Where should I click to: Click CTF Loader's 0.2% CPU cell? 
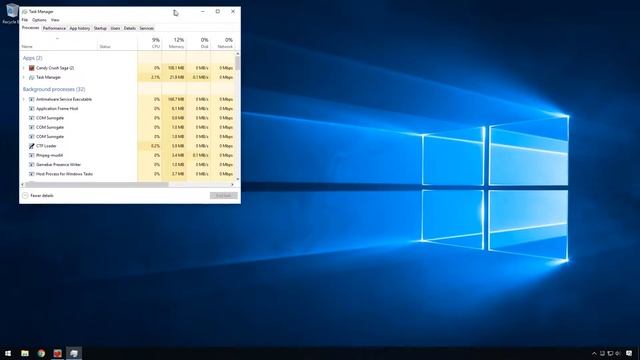pos(150,146)
